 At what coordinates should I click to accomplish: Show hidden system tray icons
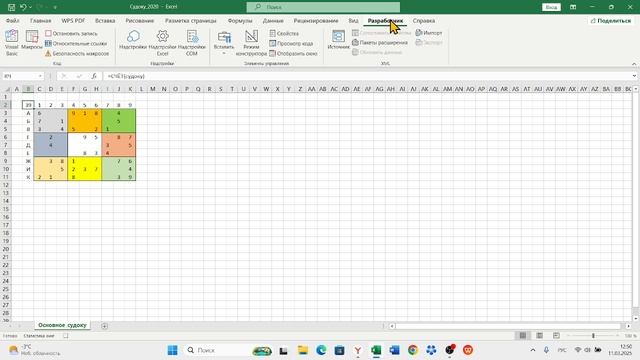(533, 350)
